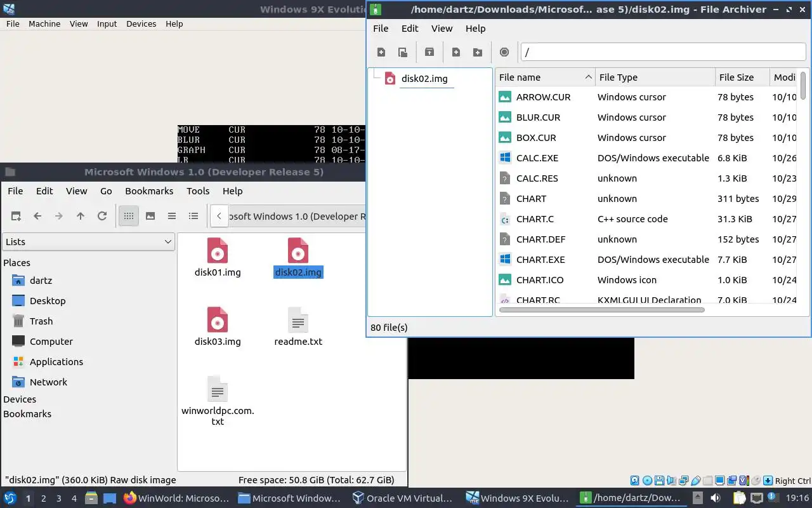Open Desktop in Places sidebar
This screenshot has width=812, height=508.
[x=48, y=300]
